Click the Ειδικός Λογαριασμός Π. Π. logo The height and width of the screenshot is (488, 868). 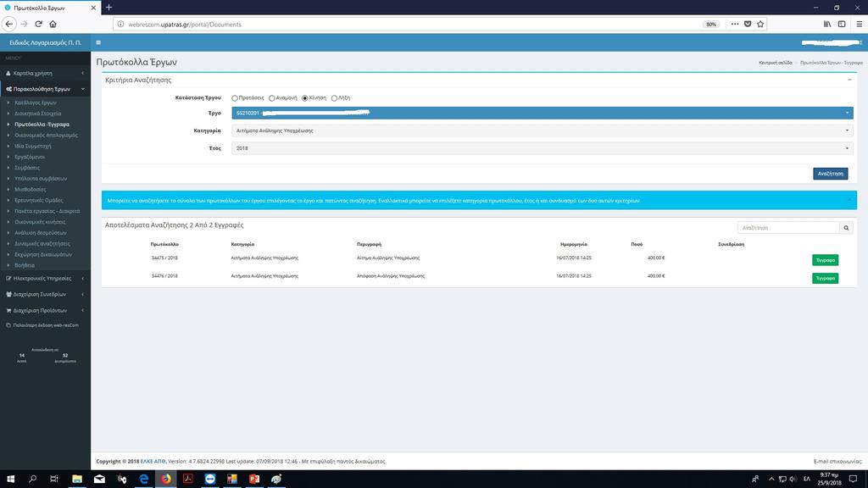46,42
